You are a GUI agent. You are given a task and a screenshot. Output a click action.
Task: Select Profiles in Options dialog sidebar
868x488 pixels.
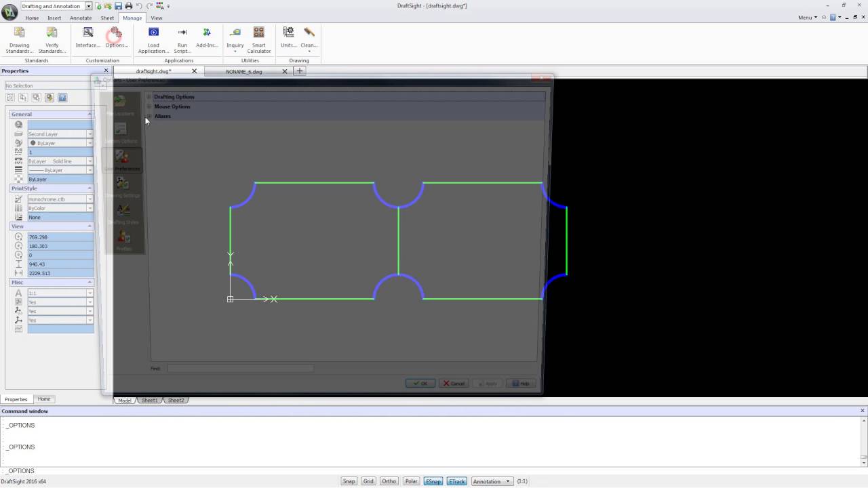[123, 241]
